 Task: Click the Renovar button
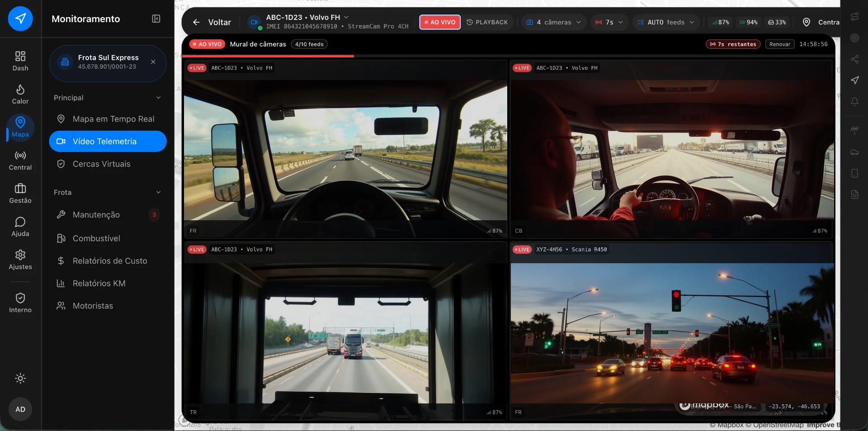pyautogui.click(x=780, y=44)
